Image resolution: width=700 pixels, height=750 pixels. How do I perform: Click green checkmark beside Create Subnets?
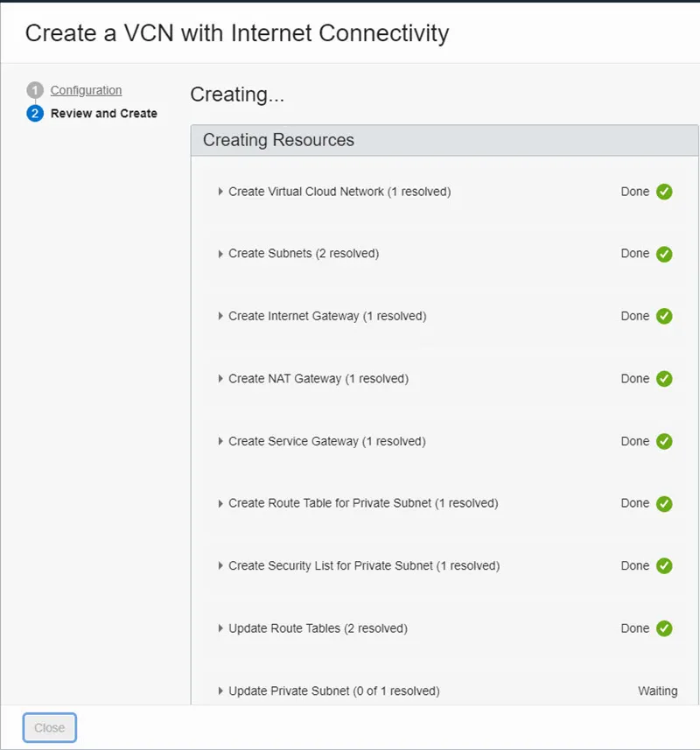click(664, 254)
